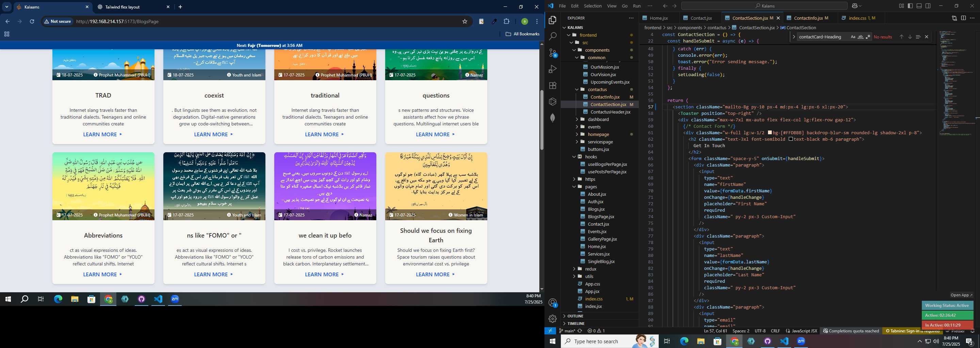Image resolution: width=980 pixels, height=348 pixels.
Task: Open the Explorer view in VS Code activity bar
Action: point(552,20)
